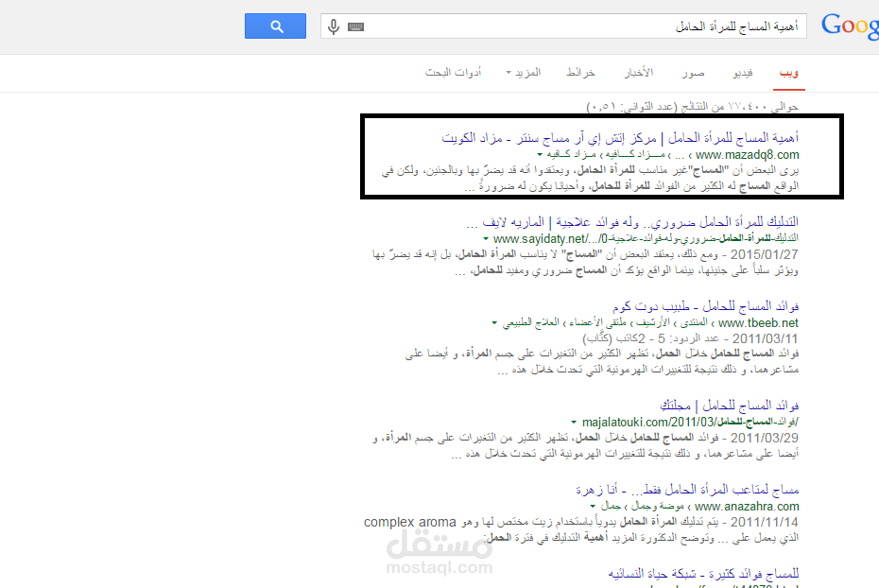This screenshot has height=588, width=879.
Task: Expand the المزيد dropdown menu
Action: point(523,72)
